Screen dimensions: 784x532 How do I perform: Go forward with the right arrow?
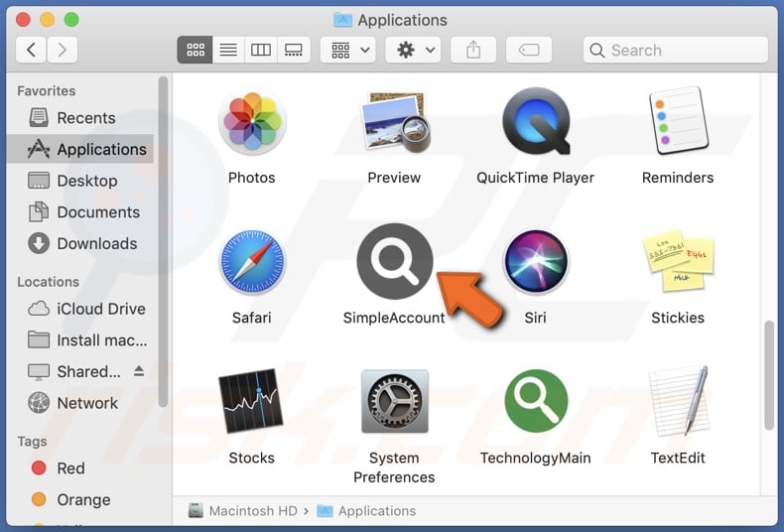pos(62,50)
